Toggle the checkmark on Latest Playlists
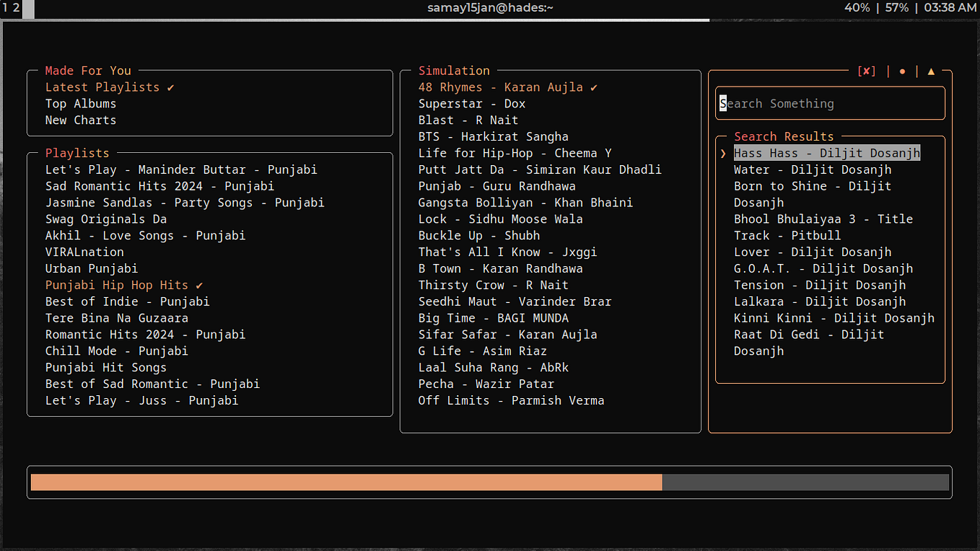This screenshot has width=980, height=551. point(170,87)
